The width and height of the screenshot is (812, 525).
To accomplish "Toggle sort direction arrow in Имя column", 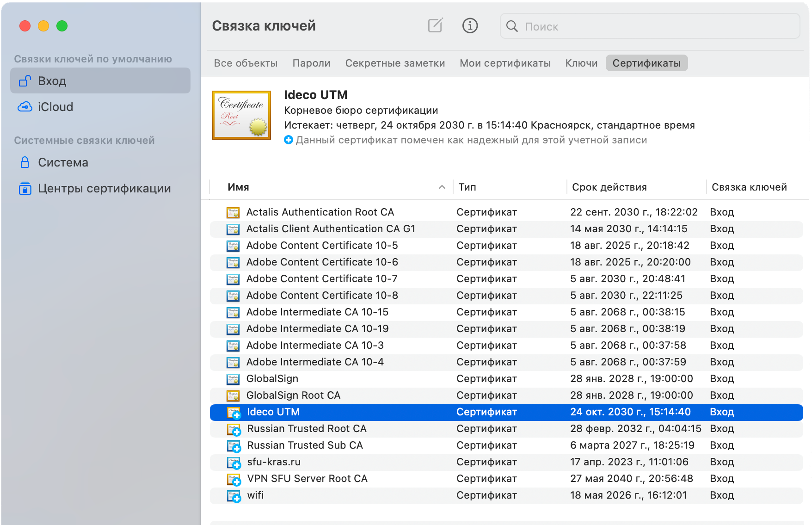I will click(442, 187).
